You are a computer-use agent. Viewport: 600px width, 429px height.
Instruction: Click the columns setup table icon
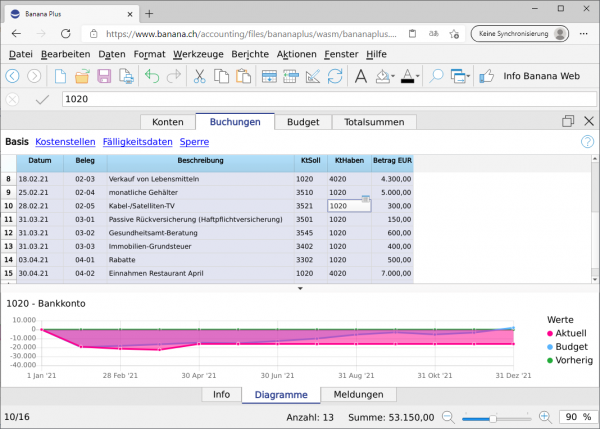tap(291, 76)
